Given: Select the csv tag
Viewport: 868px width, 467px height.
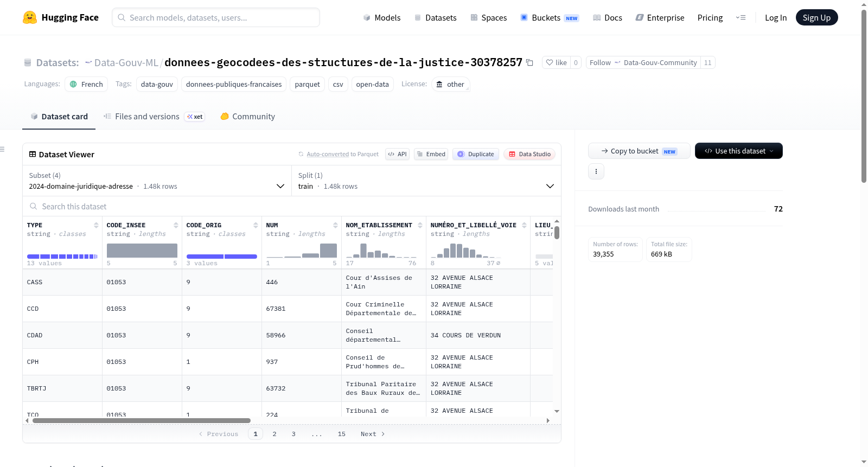Looking at the screenshot, I should tap(338, 84).
